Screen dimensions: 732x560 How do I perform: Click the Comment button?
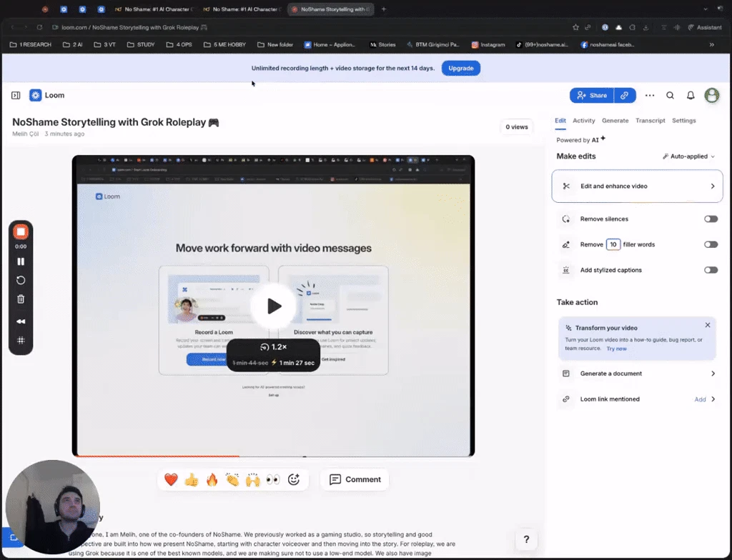[x=355, y=479]
